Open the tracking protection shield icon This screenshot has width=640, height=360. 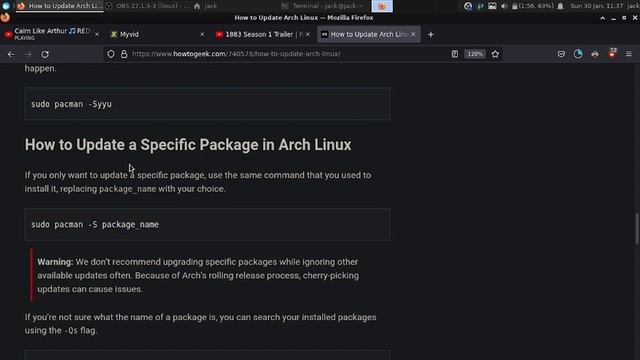point(111,54)
